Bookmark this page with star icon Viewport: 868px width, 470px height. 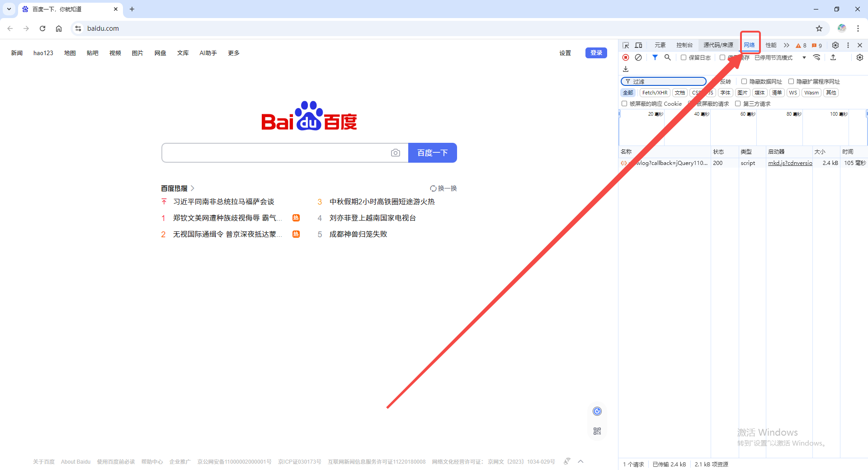[x=819, y=28]
